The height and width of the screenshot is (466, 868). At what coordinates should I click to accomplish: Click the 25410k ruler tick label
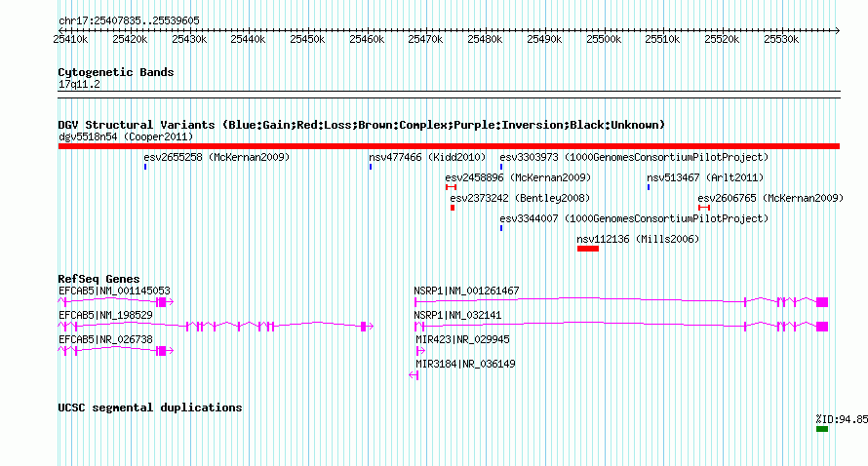pos(70,39)
